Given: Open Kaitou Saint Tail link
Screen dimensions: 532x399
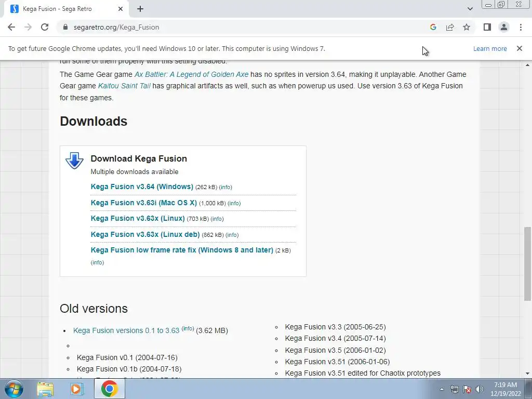Looking at the screenshot, I should [124, 86].
